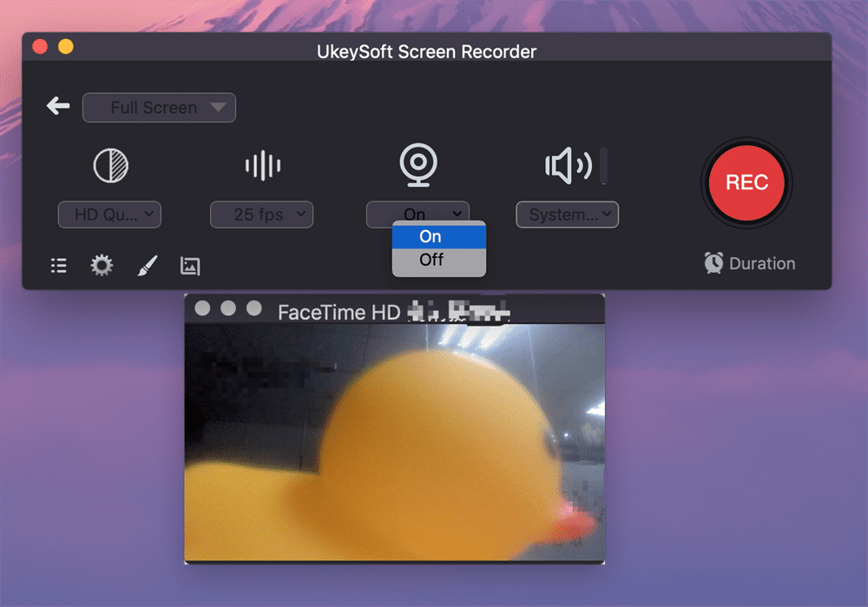Click the Duration clock icon
868x607 pixels.
tap(713, 262)
